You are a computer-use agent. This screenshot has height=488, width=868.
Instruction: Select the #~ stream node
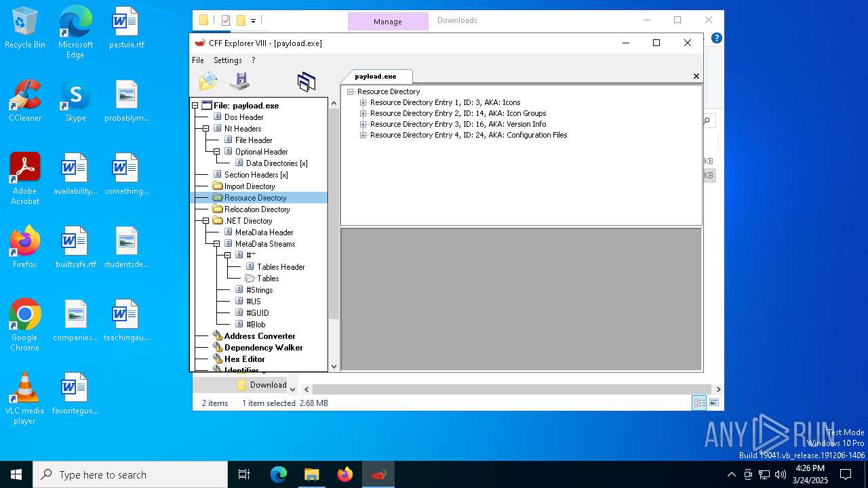tap(251, 256)
